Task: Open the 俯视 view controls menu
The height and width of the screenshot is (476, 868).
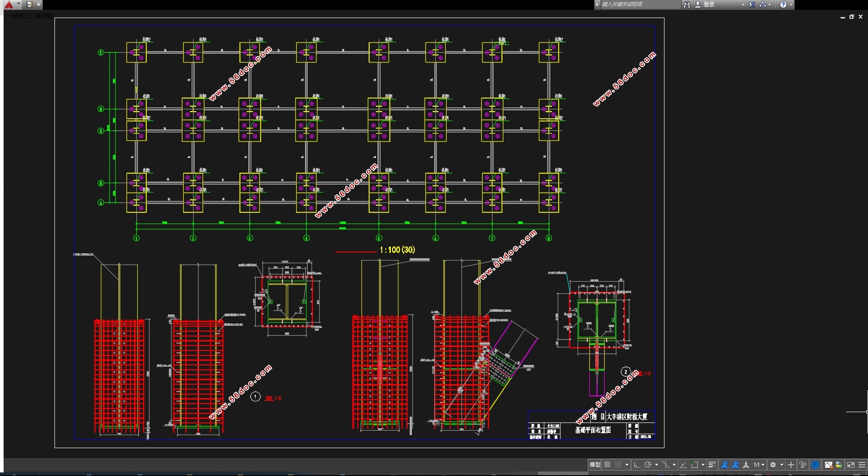Action: coord(20,16)
